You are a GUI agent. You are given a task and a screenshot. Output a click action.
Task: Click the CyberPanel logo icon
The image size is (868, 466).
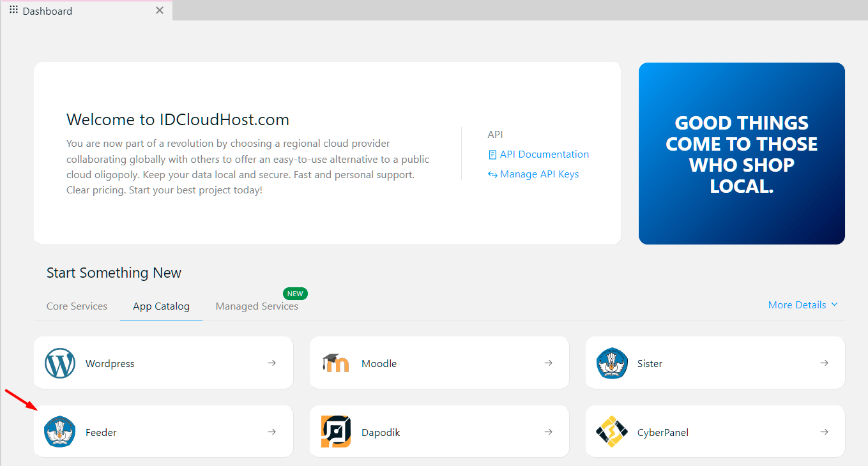612,432
